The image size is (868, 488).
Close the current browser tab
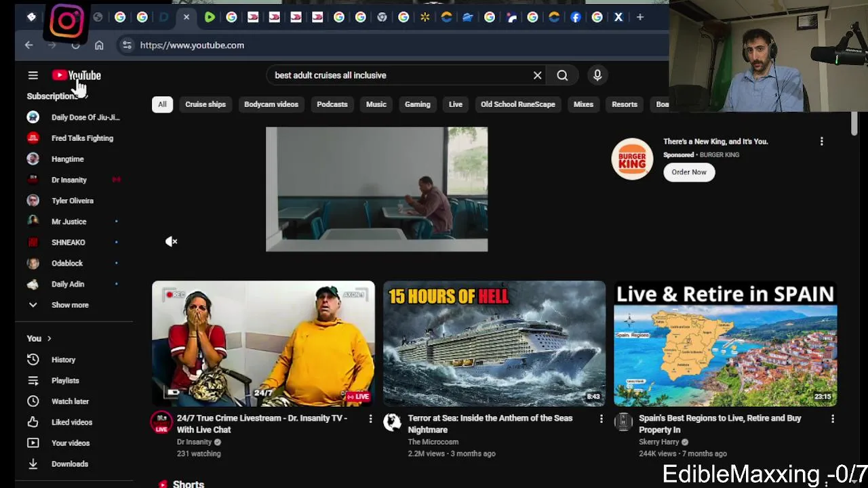tap(186, 17)
